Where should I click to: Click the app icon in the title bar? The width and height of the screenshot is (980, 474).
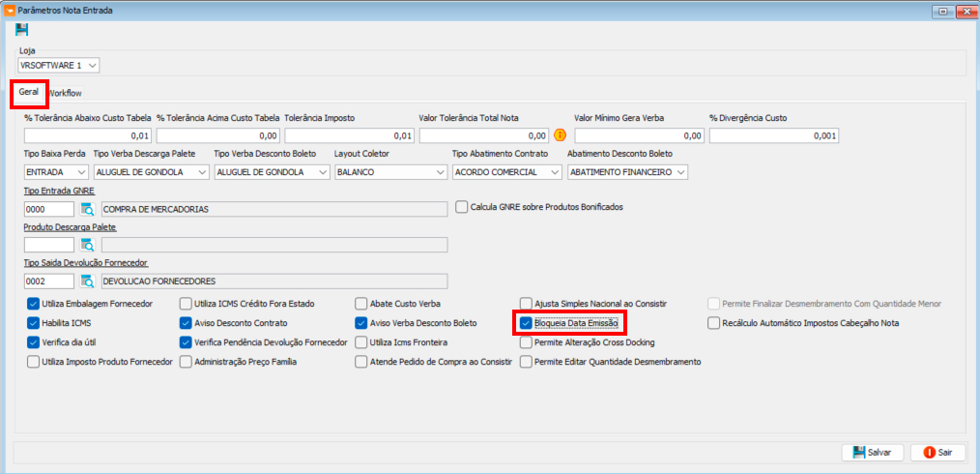tap(10, 10)
